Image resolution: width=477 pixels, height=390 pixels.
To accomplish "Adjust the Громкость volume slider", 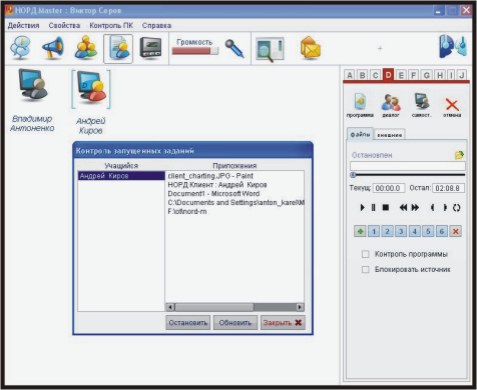I will click(x=195, y=51).
